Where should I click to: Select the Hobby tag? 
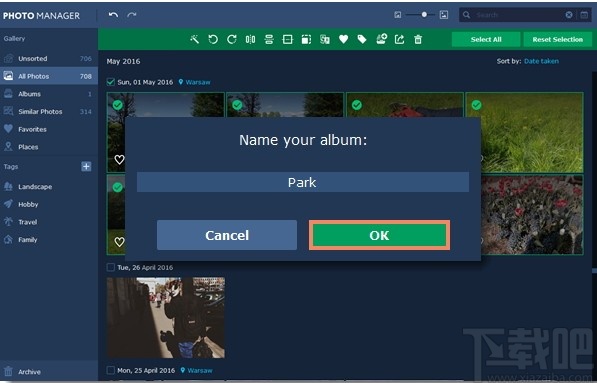pos(49,204)
